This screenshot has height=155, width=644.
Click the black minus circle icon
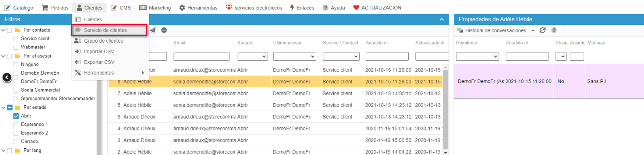tap(164, 30)
